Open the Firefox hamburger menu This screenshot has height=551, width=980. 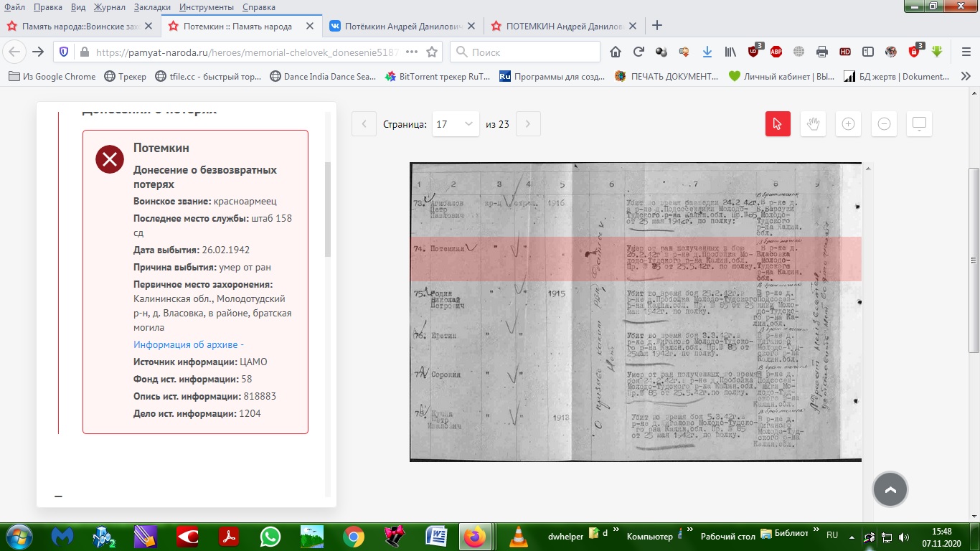coord(966,52)
